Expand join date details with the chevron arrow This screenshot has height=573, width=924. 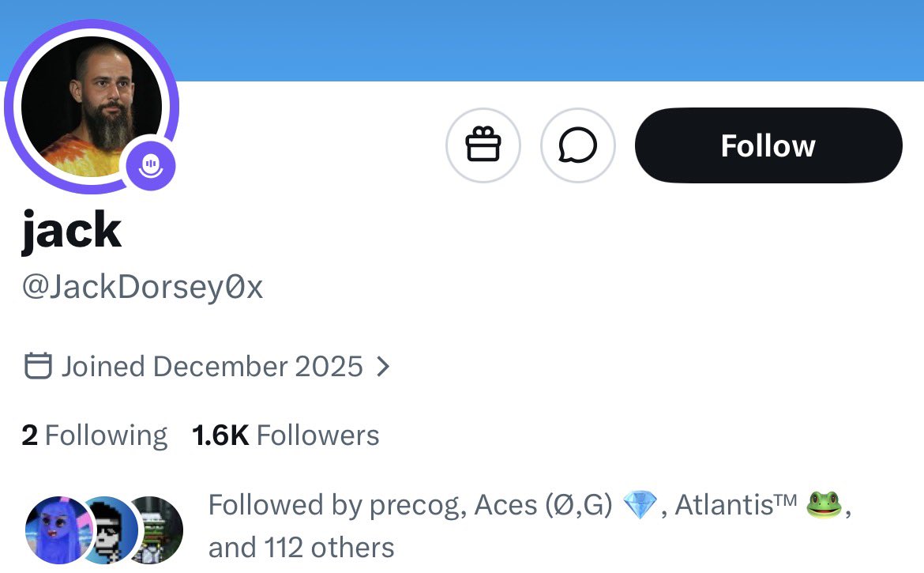pos(383,367)
